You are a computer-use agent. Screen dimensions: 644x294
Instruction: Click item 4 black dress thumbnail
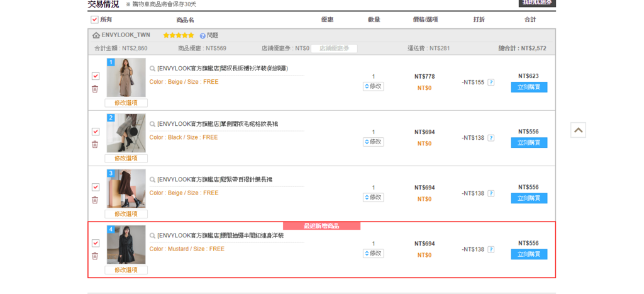tap(126, 245)
